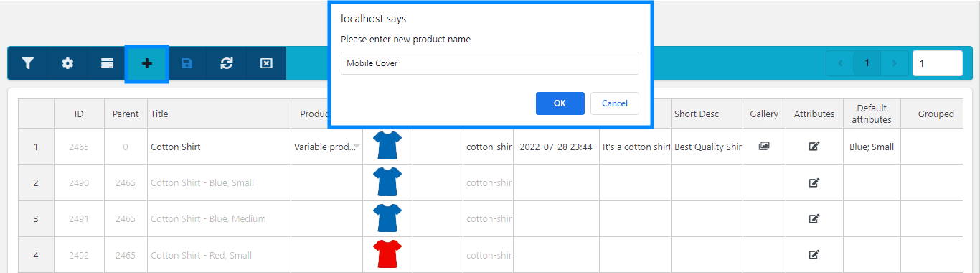Go to the previous page arrow
This screenshot has height=273, width=980.
(840, 63)
